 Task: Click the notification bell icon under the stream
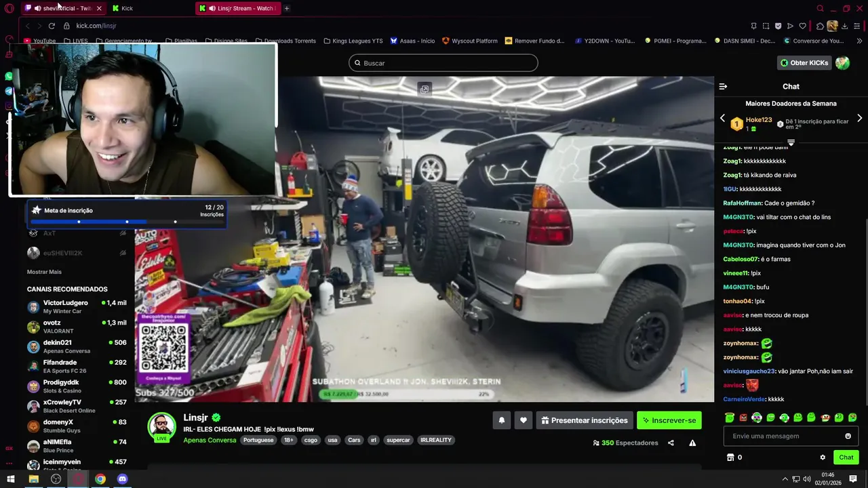[x=502, y=420]
